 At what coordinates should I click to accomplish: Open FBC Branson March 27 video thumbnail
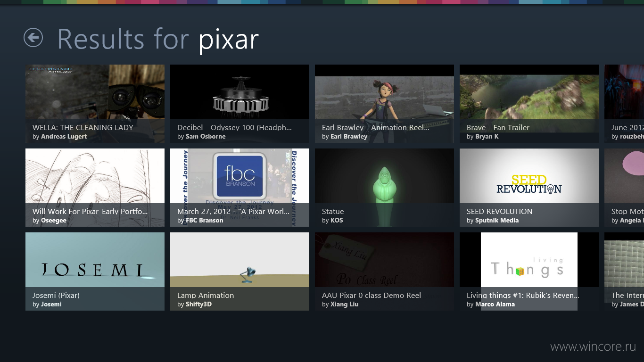239,188
